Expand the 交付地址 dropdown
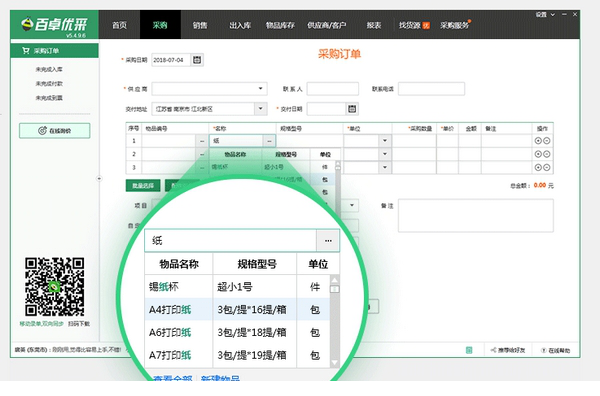 coord(261,109)
